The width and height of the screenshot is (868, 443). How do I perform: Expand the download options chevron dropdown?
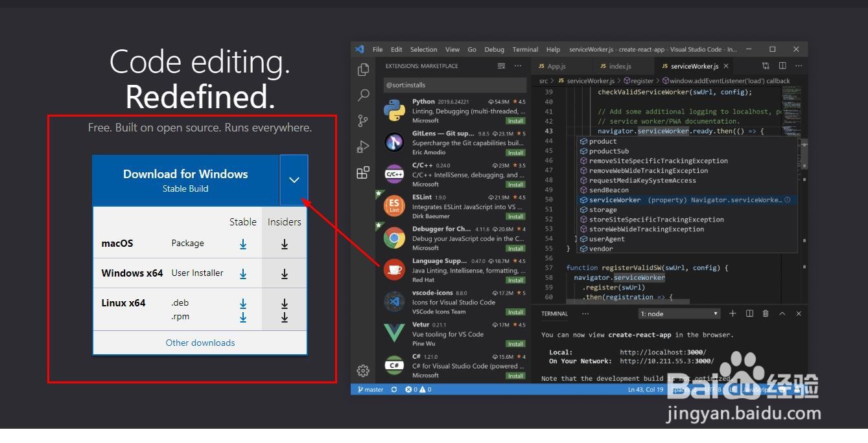pos(294,180)
